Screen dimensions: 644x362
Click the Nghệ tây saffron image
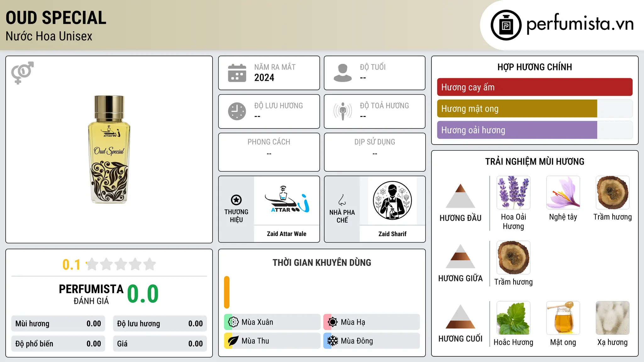pos(563,193)
